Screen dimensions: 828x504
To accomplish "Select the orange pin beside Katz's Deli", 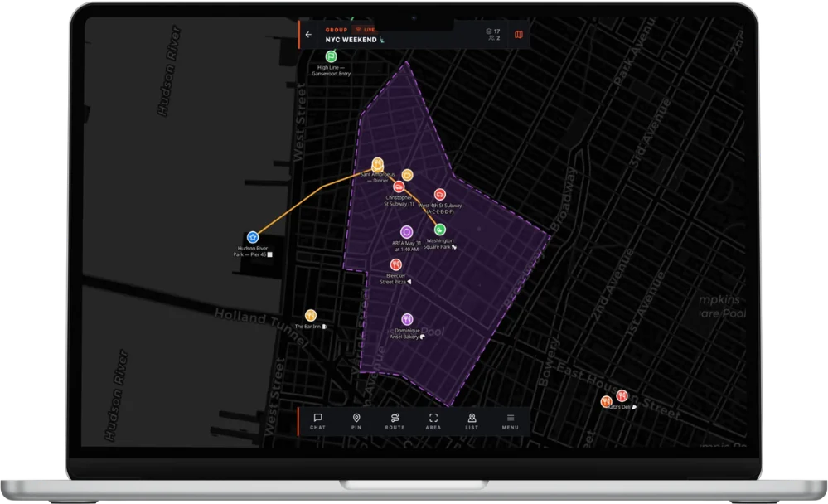I will [x=606, y=401].
